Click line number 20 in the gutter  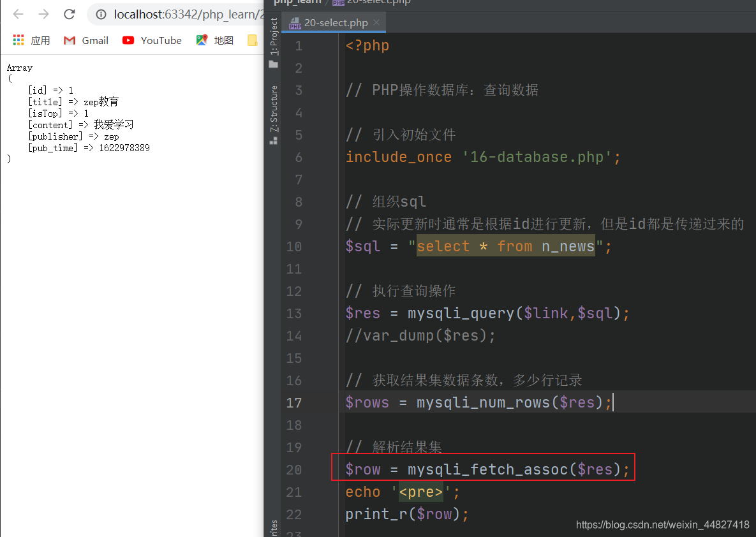pyautogui.click(x=293, y=469)
